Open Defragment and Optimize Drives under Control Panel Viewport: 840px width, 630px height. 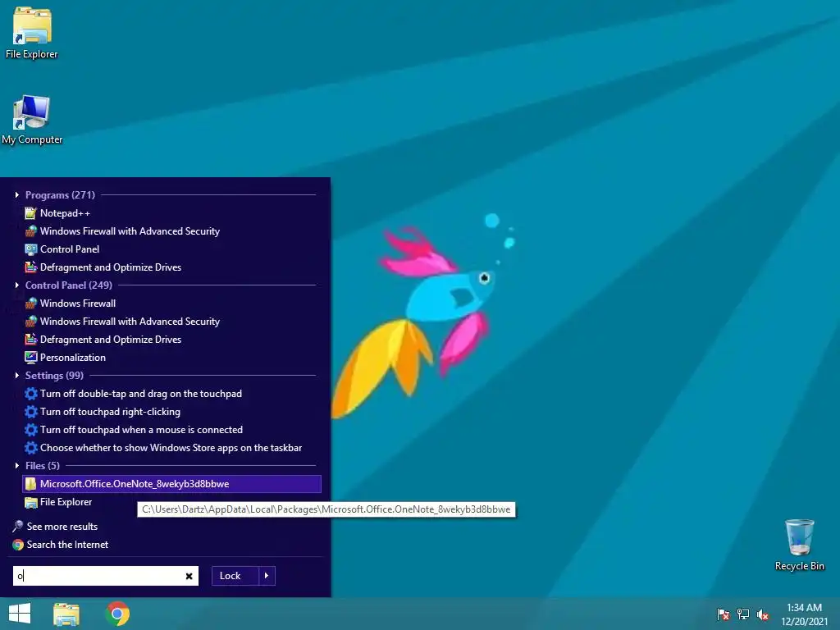(111, 340)
